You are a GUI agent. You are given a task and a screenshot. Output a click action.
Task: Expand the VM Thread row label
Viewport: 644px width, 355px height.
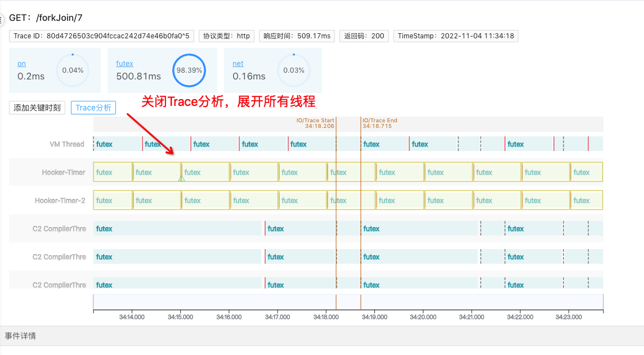[66, 144]
